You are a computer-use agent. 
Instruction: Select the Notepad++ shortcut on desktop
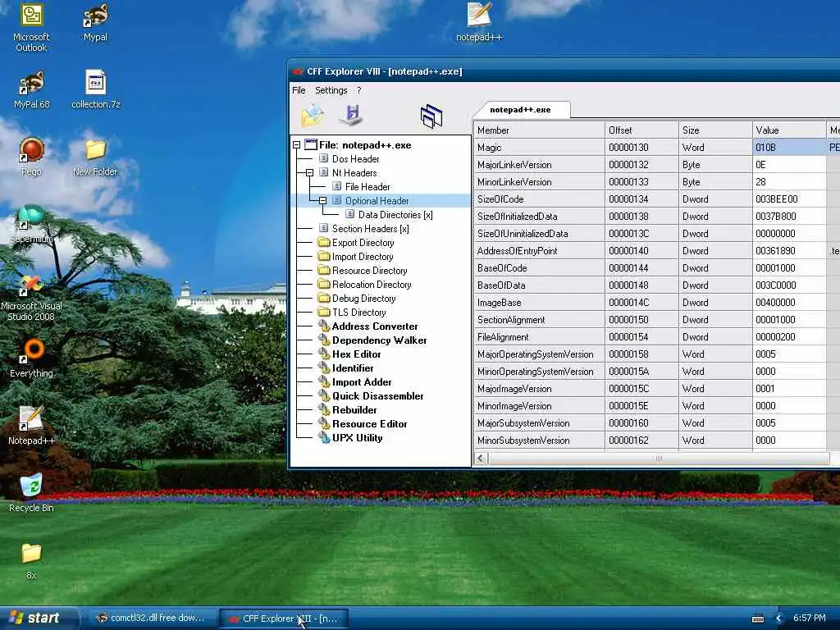pos(31,426)
